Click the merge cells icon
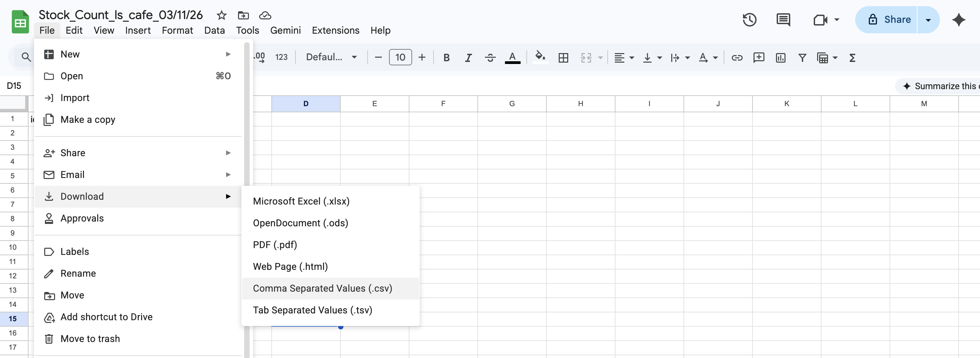Viewport: 980px width, 358px height. (586, 58)
